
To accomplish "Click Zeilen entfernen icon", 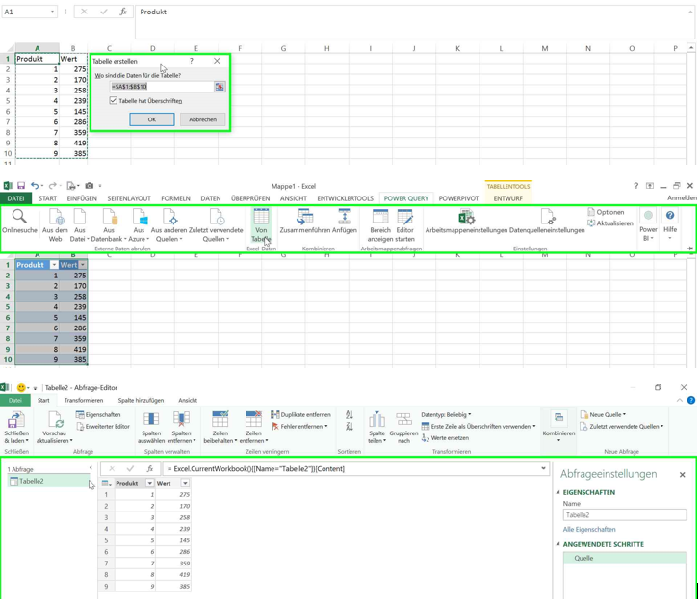I will (253, 419).
